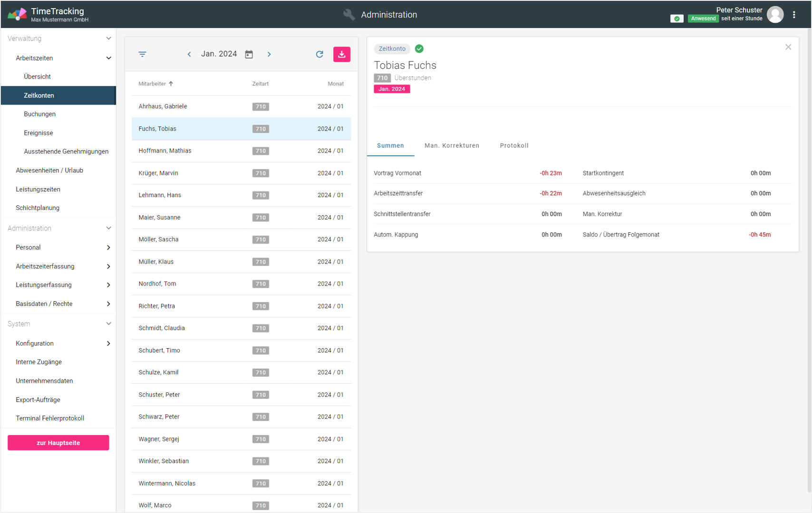Refresh the time accounts list
812x513 pixels.
tap(319, 54)
